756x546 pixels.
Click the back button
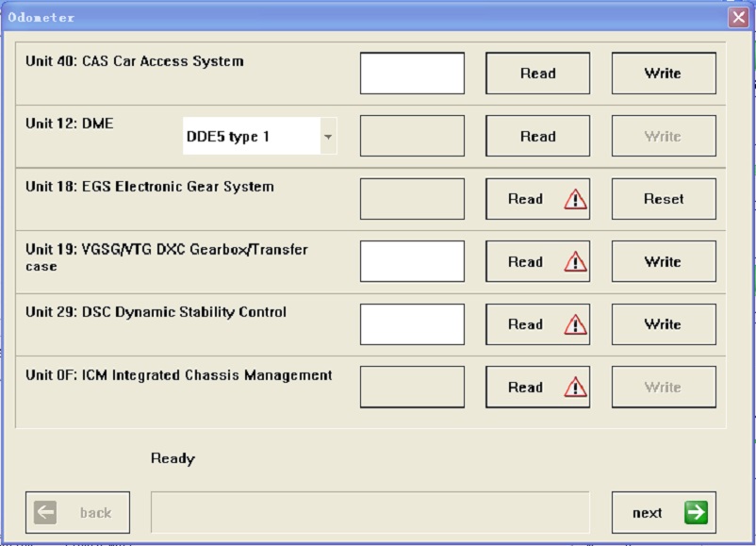77,512
